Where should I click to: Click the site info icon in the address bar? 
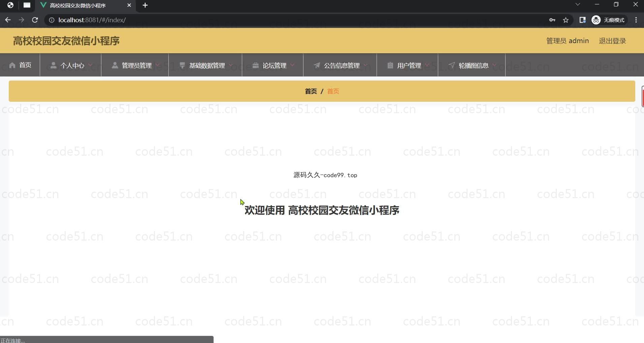(x=52, y=20)
